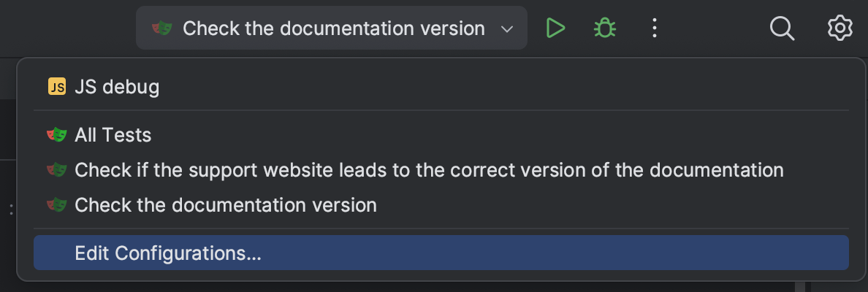Open Search Everywhere magnifier icon
The height and width of the screenshot is (292, 868).
tap(782, 28)
